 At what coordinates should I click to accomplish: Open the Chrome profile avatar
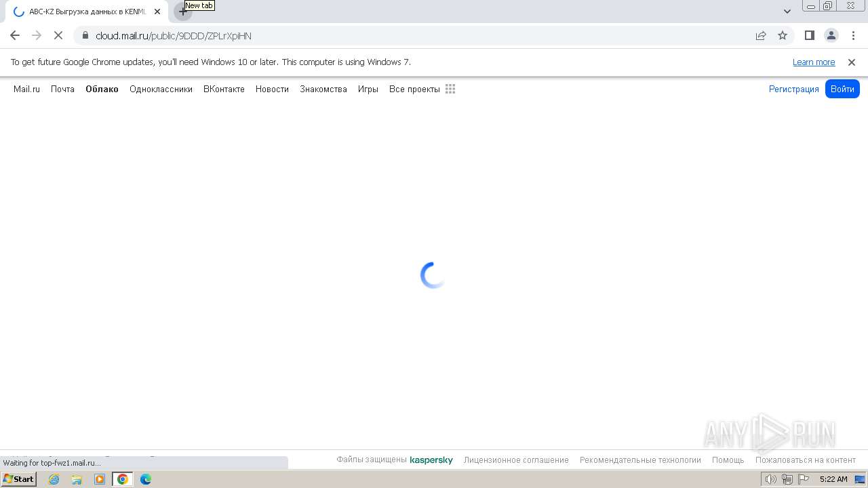[x=831, y=35]
